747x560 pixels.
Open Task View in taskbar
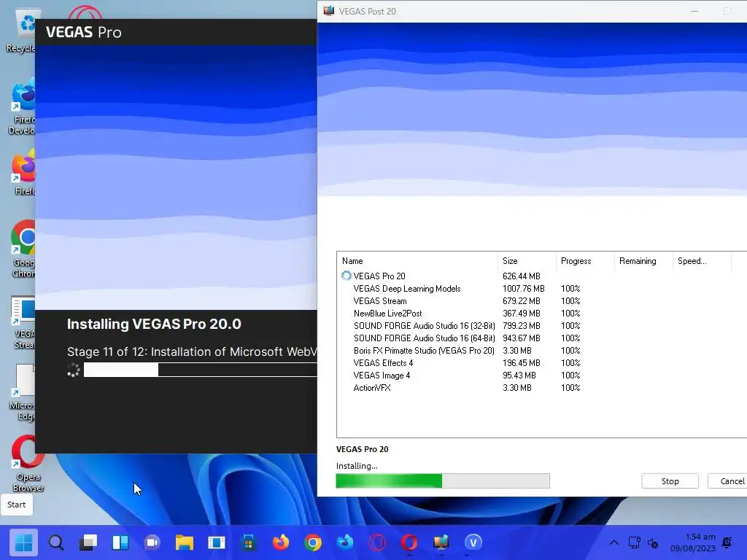tap(88, 542)
